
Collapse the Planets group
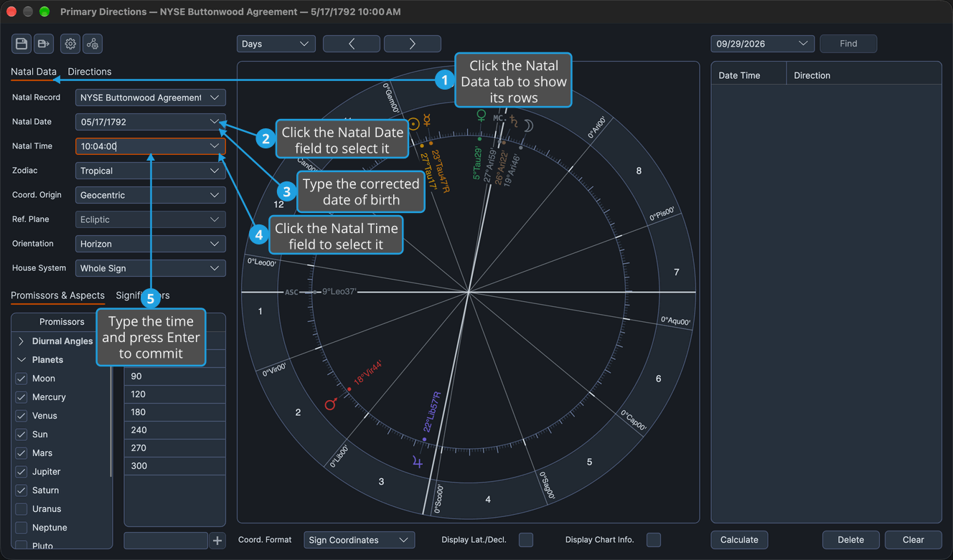[x=21, y=360]
